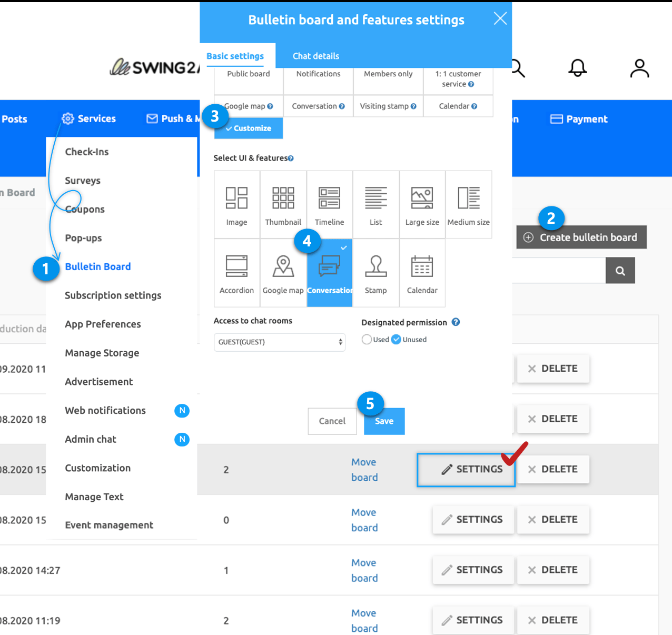Image resolution: width=672 pixels, height=635 pixels.
Task: Select the Large size layout icon
Action: pyautogui.click(x=422, y=205)
